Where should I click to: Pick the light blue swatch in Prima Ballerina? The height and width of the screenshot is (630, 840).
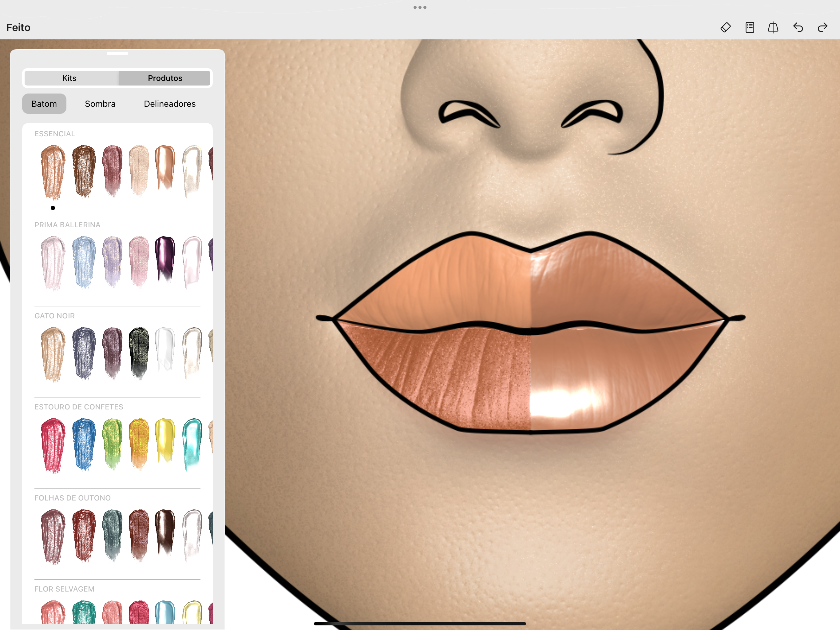coord(84,263)
